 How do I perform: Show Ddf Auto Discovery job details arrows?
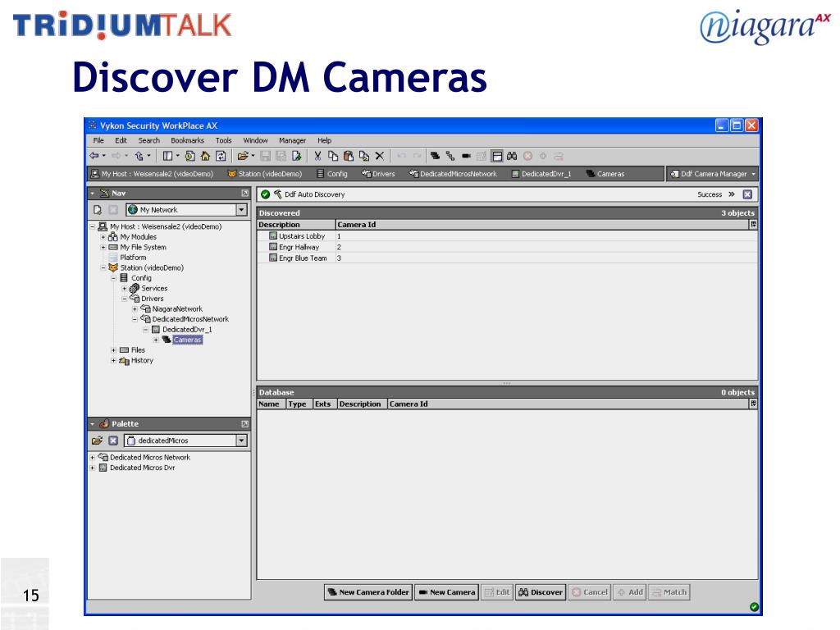[732, 194]
